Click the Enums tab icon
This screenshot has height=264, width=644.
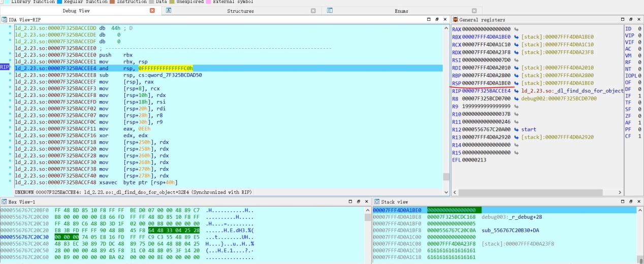pos(330,11)
